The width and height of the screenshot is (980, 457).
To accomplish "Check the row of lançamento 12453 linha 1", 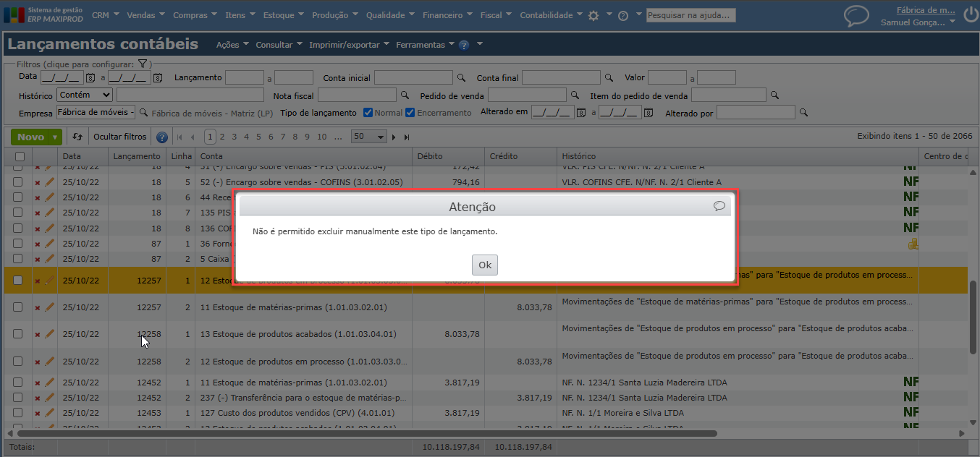I will [x=17, y=413].
